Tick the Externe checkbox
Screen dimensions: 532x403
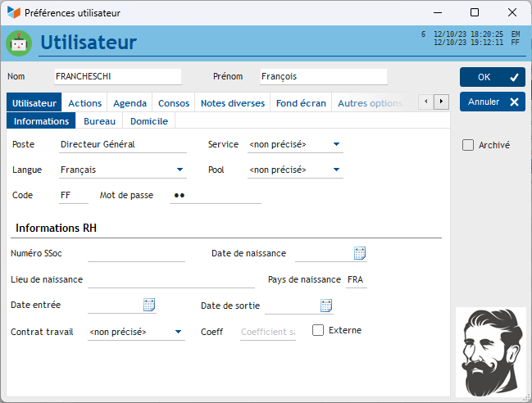319,331
